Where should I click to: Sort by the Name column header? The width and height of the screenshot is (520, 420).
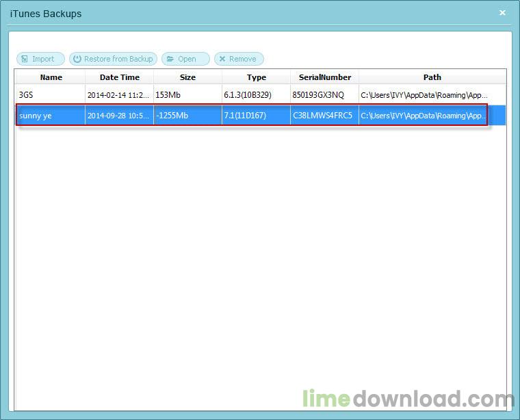pyautogui.click(x=51, y=77)
